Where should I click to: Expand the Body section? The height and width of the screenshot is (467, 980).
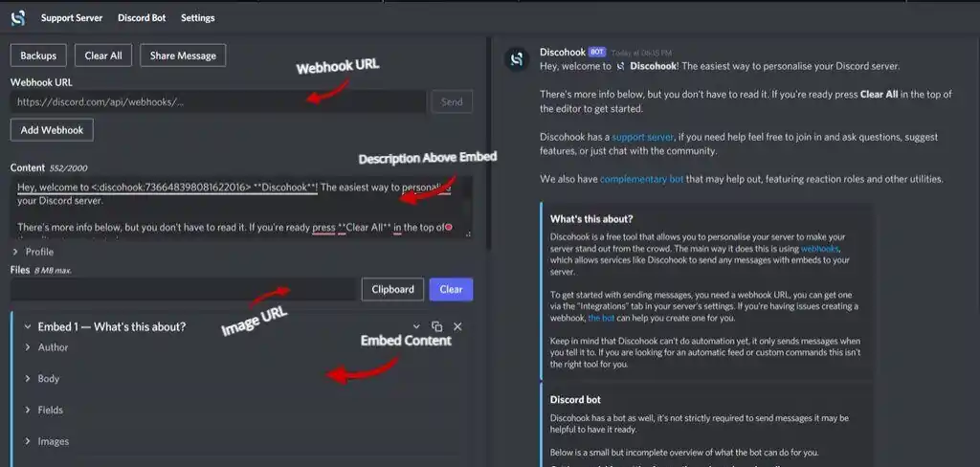(x=42, y=379)
